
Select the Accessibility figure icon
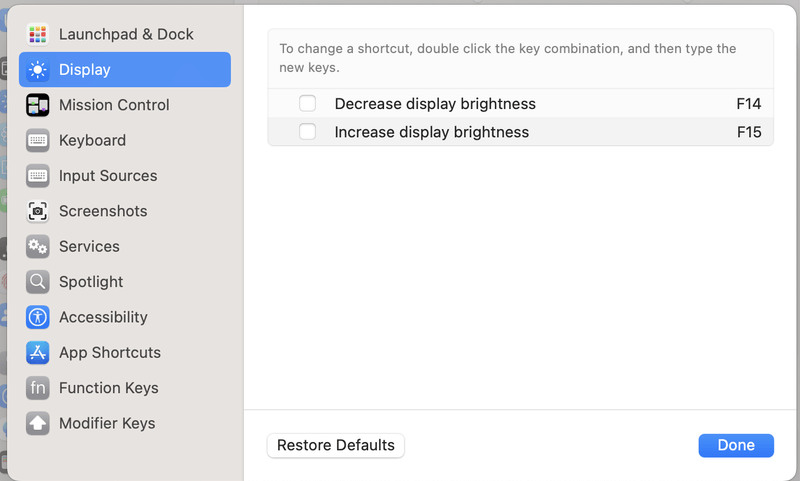(x=38, y=317)
